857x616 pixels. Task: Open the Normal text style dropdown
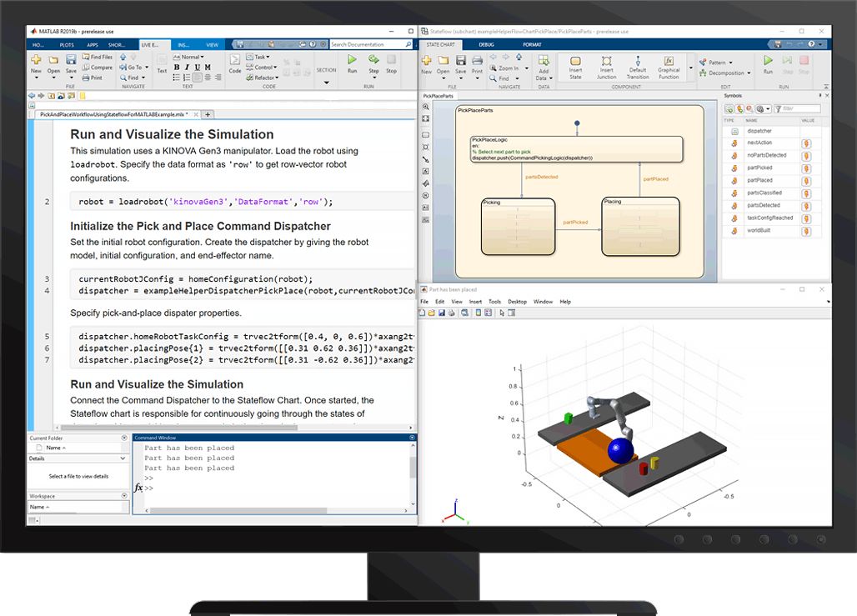189,57
